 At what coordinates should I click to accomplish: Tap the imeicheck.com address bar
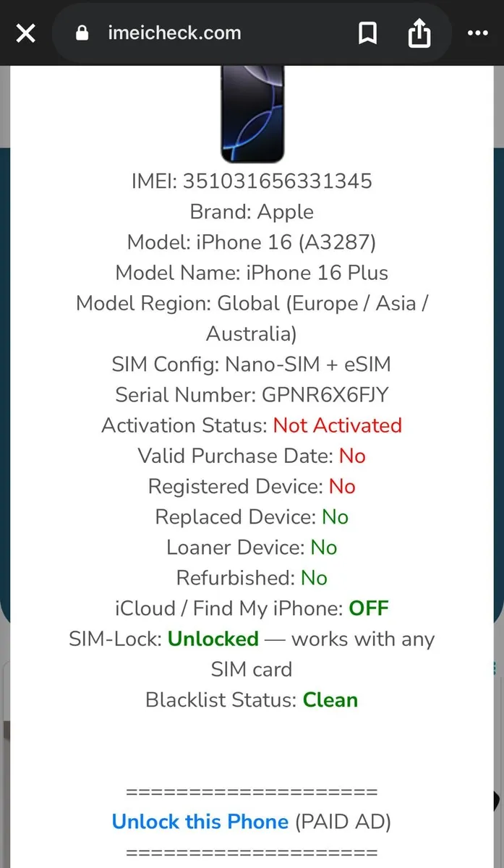click(x=174, y=33)
